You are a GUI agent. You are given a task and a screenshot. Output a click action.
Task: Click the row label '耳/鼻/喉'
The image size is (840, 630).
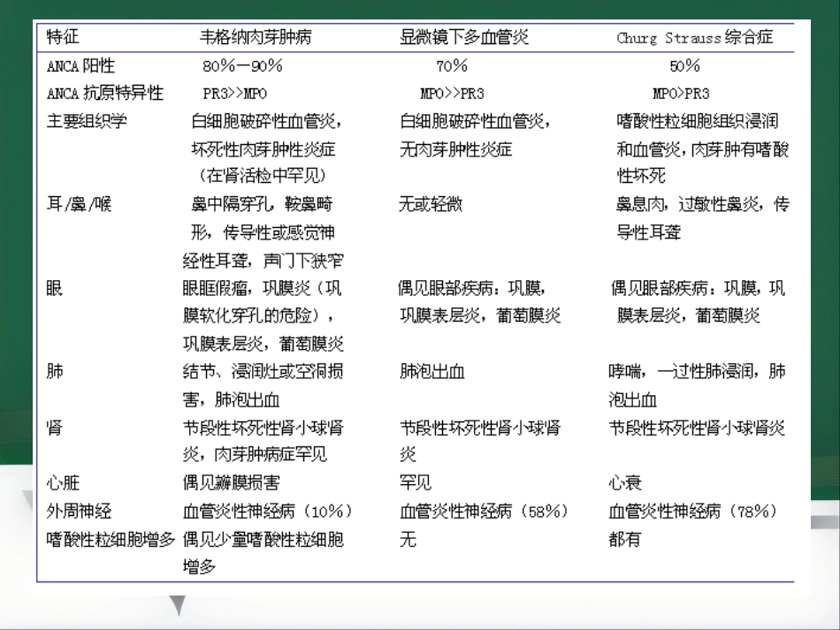tap(79, 204)
